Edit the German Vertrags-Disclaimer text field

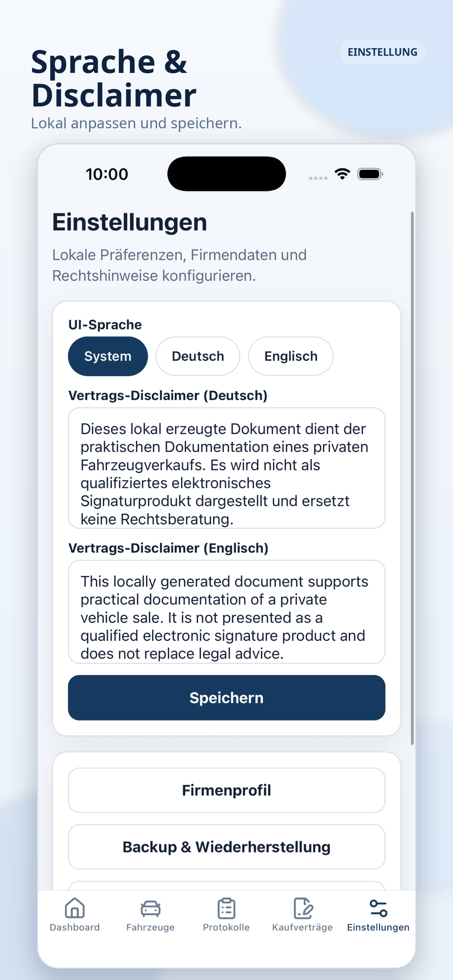[x=226, y=468]
